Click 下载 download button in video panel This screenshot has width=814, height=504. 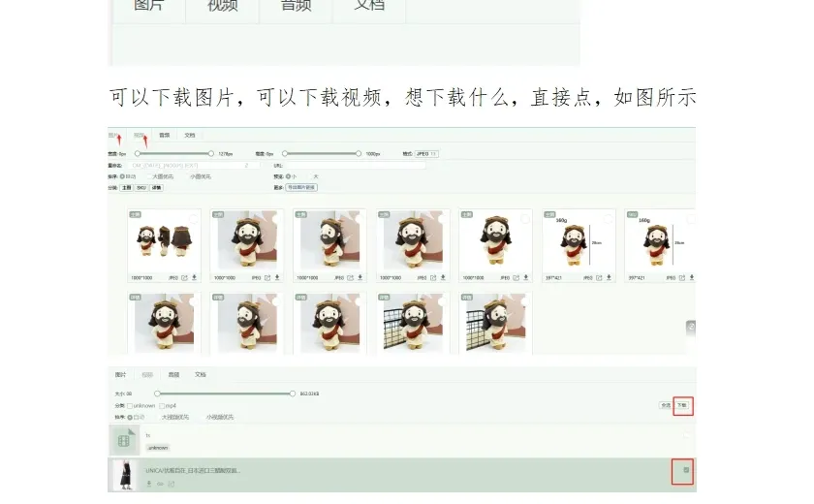[x=682, y=405]
